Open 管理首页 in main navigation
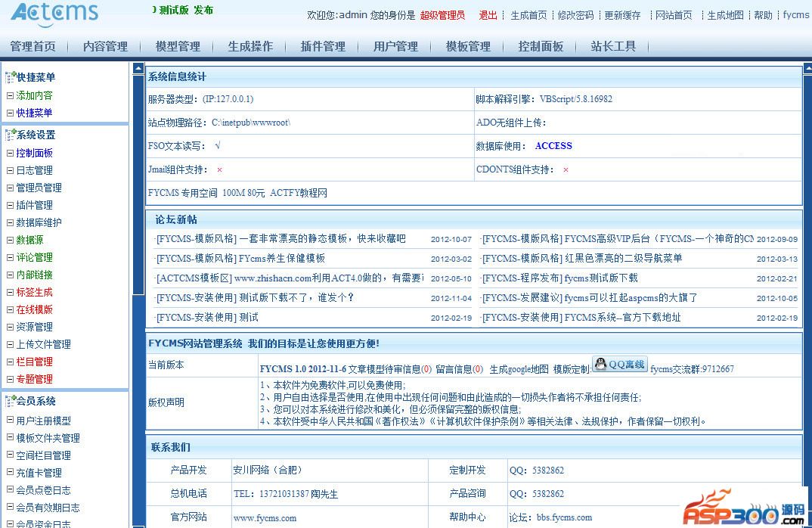This screenshot has height=528, width=812. coord(33,47)
